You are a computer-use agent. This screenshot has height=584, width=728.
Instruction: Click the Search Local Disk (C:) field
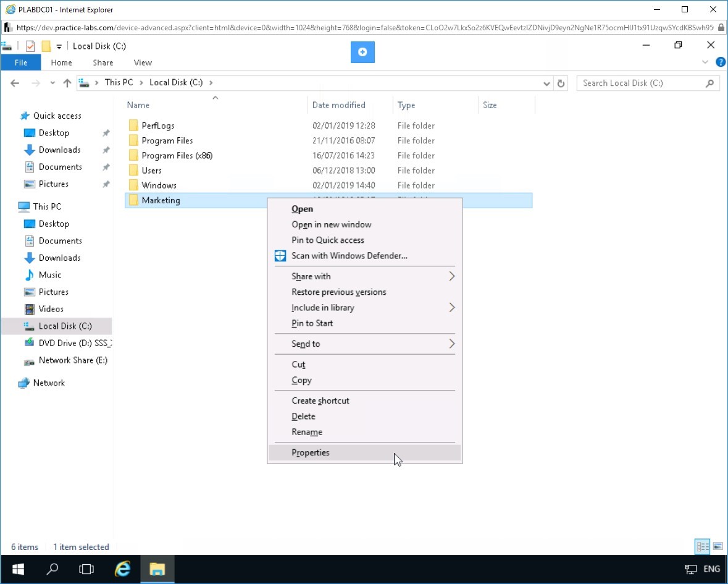pyautogui.click(x=648, y=83)
